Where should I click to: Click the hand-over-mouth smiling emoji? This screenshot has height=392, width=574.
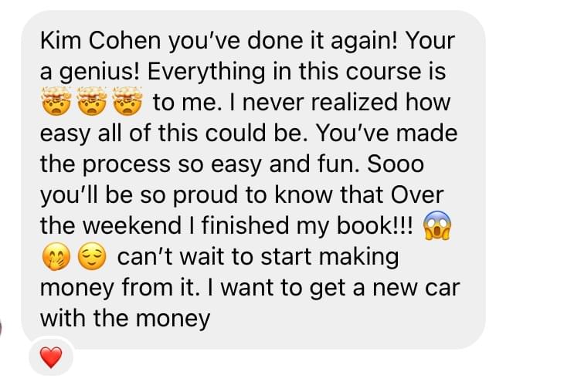point(56,256)
